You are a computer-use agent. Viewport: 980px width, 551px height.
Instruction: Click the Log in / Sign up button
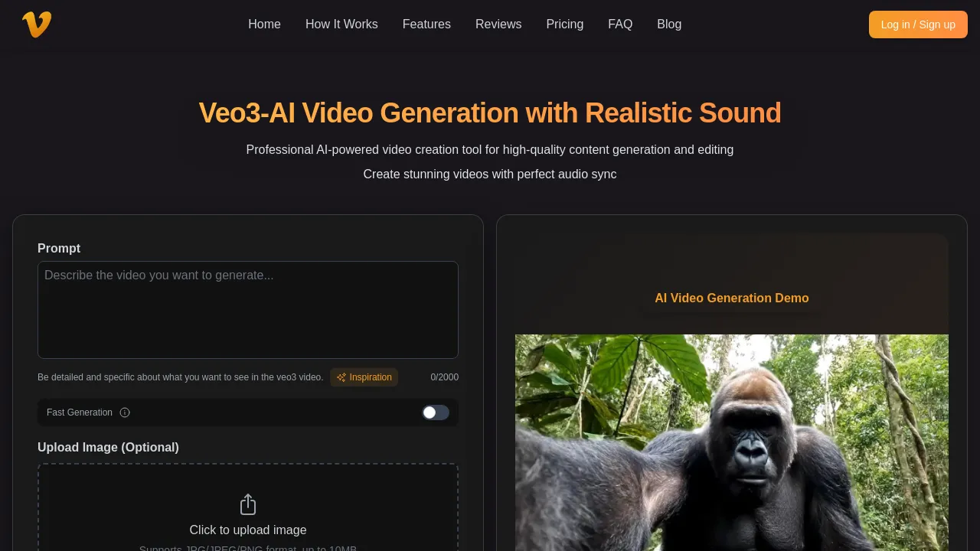click(x=918, y=24)
